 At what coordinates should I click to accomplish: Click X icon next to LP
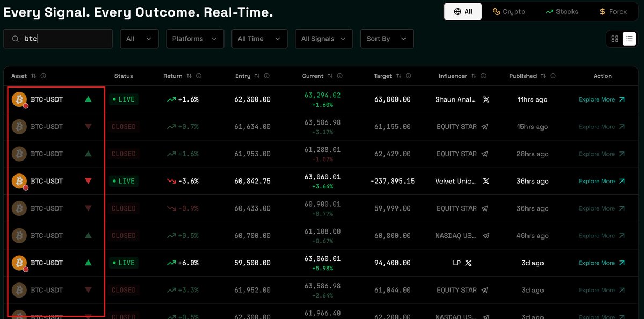click(468, 263)
